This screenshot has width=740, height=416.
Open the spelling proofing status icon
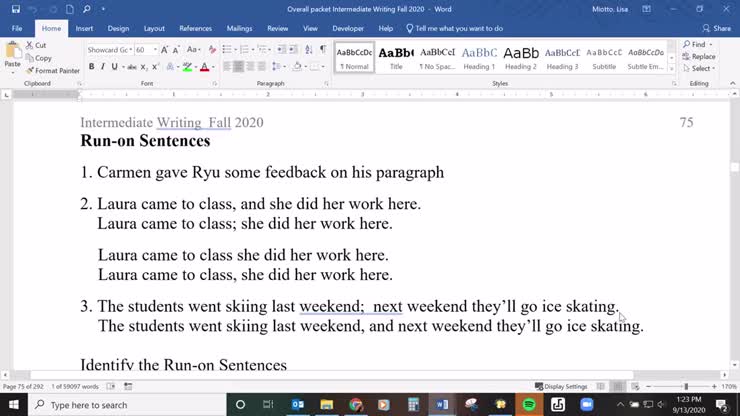[x=111, y=386]
